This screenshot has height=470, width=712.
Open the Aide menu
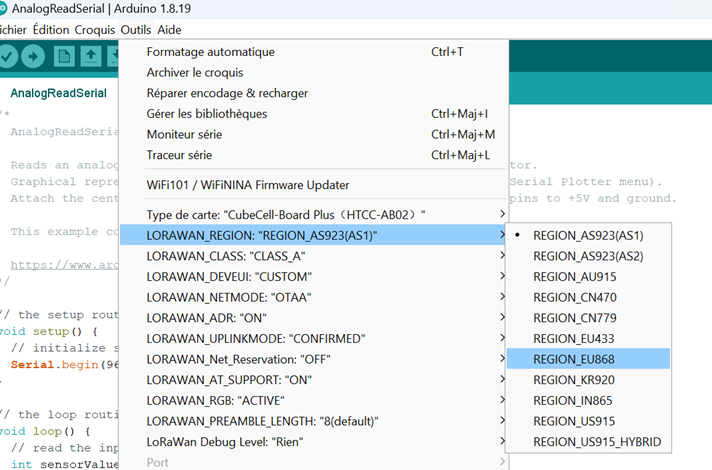point(169,30)
